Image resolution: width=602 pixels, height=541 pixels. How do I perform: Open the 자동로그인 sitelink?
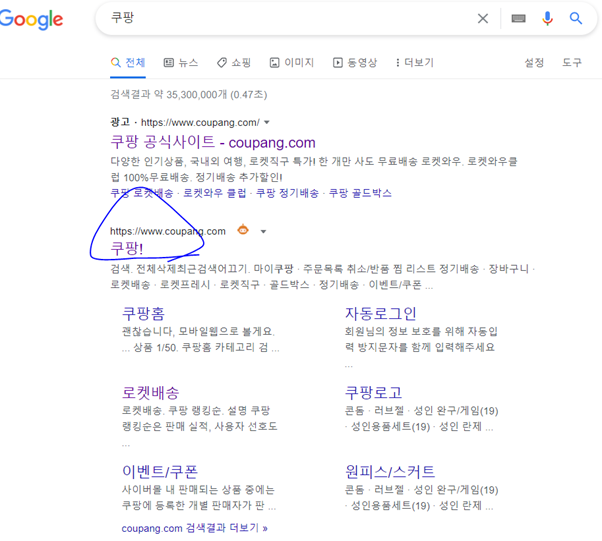(x=380, y=314)
